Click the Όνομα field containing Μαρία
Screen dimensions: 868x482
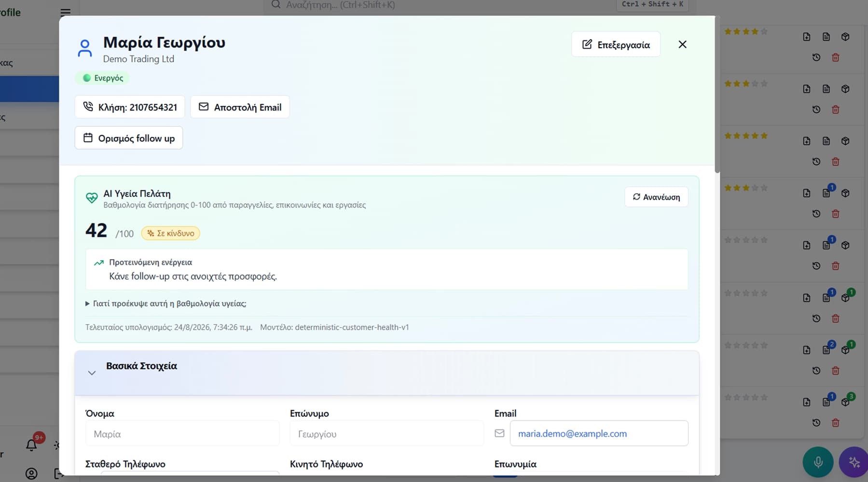(182, 433)
